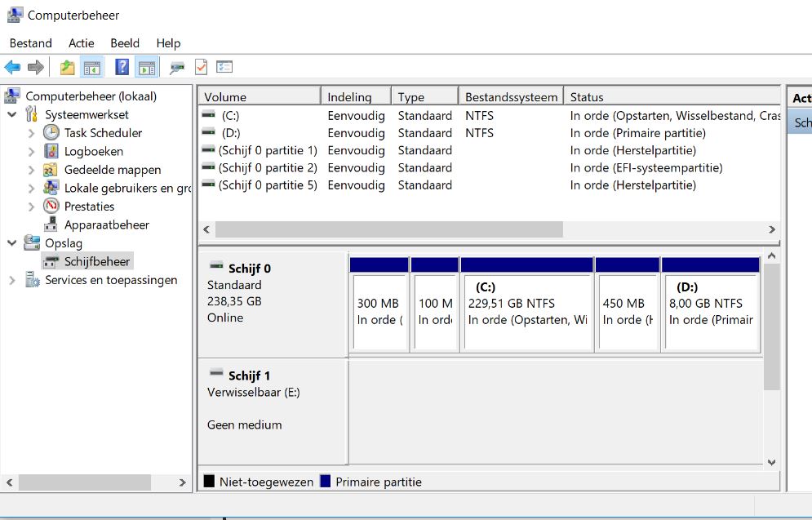812x520 pixels.
Task: Toggle the Show/Hide Console Tree button
Action: click(92, 67)
